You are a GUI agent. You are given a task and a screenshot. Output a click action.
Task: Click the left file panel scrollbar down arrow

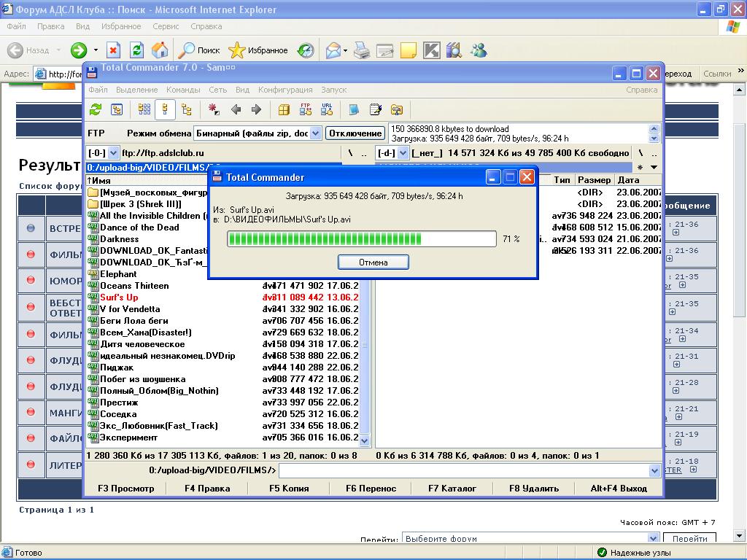[365, 441]
